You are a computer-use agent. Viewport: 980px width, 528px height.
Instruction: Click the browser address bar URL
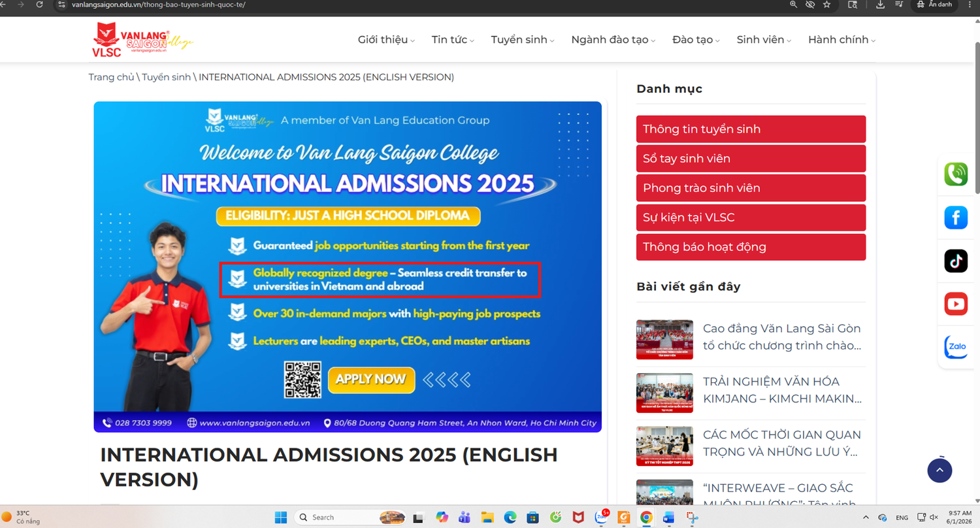[159, 5]
